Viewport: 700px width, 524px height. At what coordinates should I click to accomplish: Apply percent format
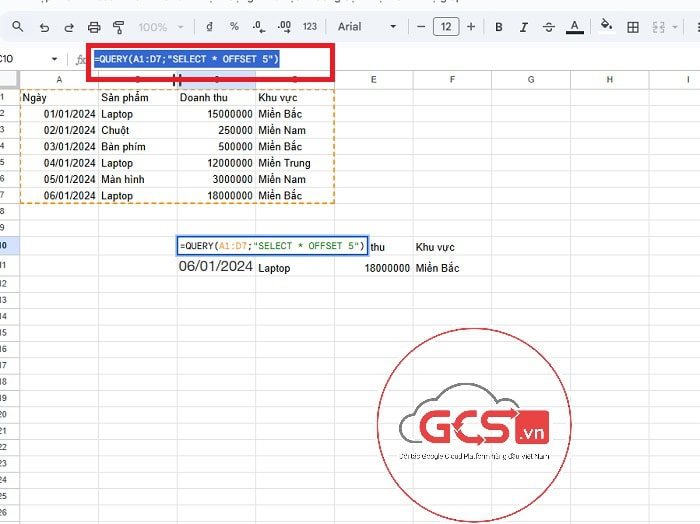(x=234, y=27)
